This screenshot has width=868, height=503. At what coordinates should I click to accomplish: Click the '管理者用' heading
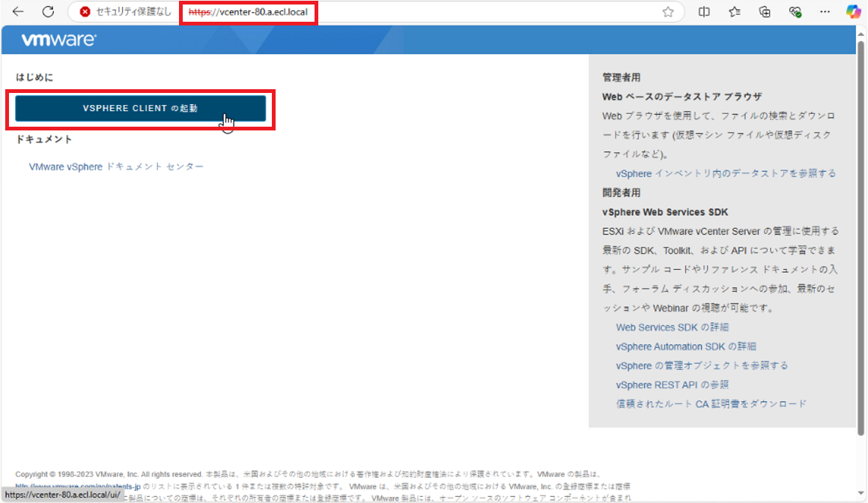[x=621, y=77]
